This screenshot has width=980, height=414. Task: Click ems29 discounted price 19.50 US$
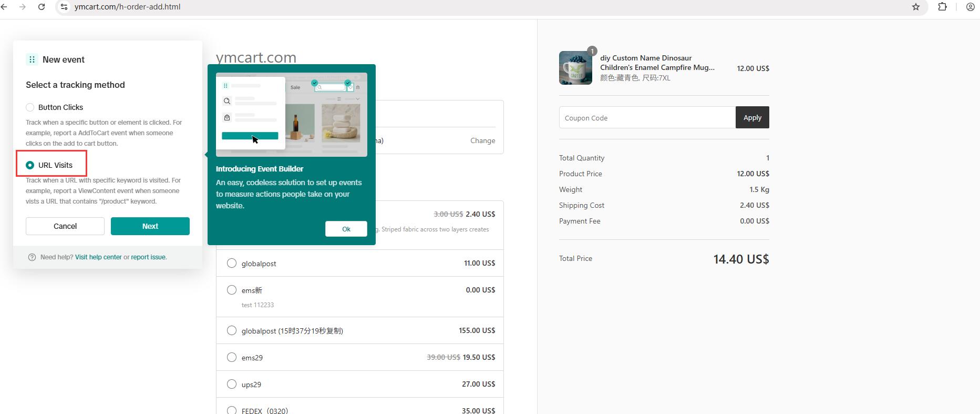pyautogui.click(x=479, y=357)
